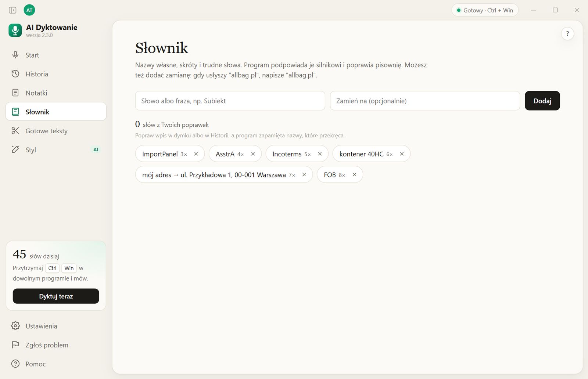Click the Pomoc question mark icon
Image resolution: width=588 pixels, height=379 pixels.
tap(15, 364)
